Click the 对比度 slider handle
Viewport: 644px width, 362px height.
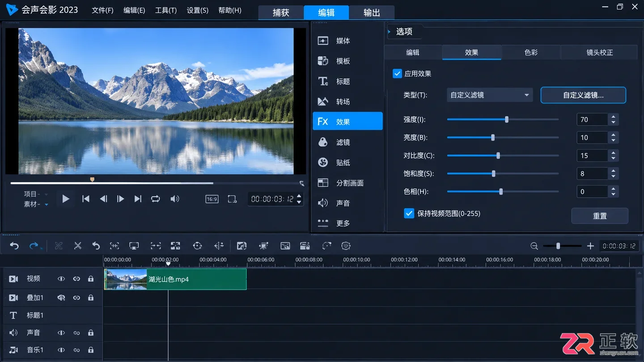(x=498, y=156)
